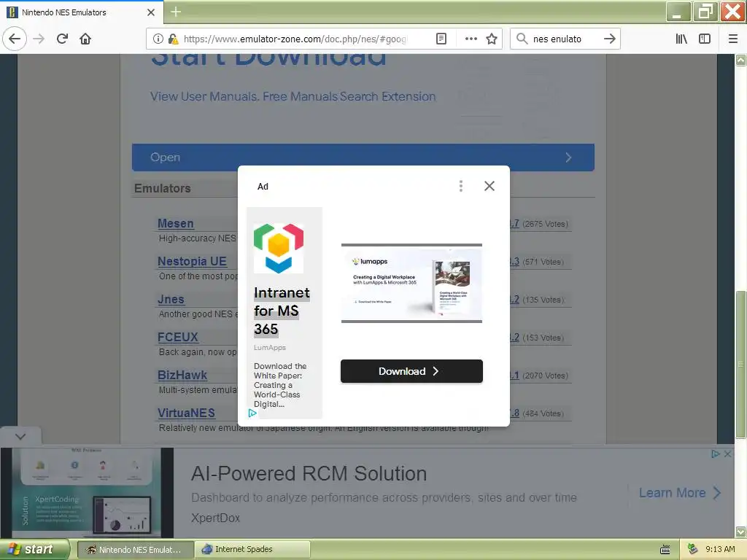This screenshot has width=747, height=560.
Task: Close the ad popup with X
Action: (489, 186)
